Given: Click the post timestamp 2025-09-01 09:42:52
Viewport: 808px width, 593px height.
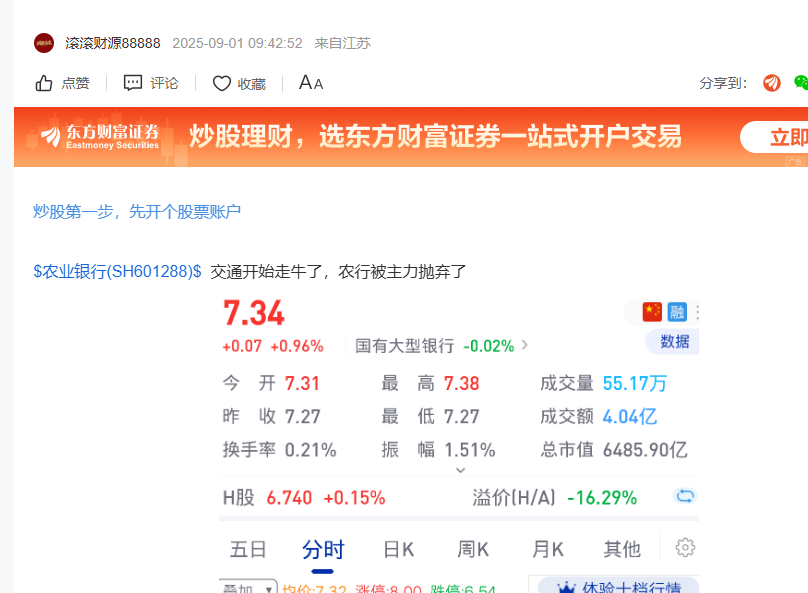Looking at the screenshot, I should coord(238,43).
